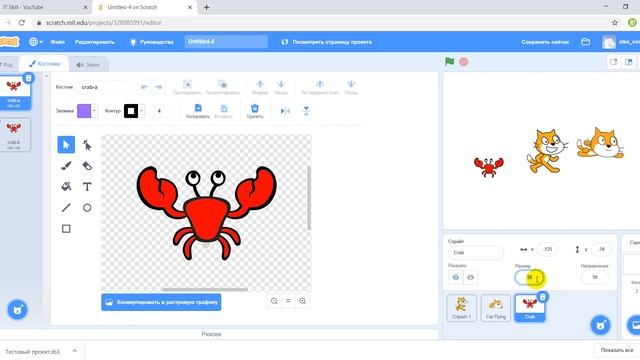The image size is (640, 360).
Task: Click the hide sprite crossed-eye icon
Action: coord(470,278)
